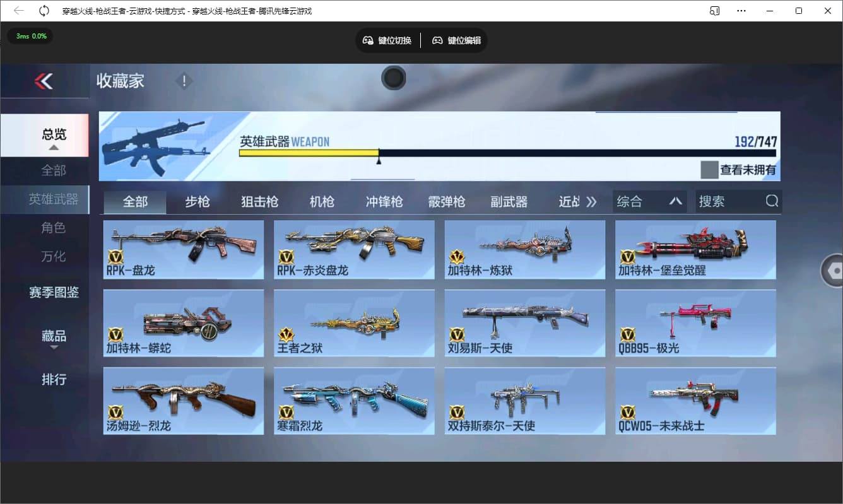Click the refresh icon in the browser bar
843x504 pixels.
tap(43, 10)
